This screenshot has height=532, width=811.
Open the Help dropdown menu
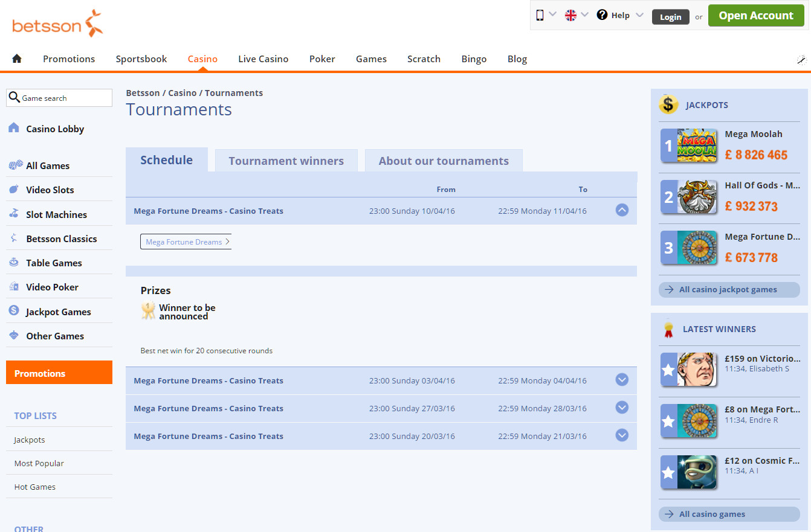coord(620,15)
